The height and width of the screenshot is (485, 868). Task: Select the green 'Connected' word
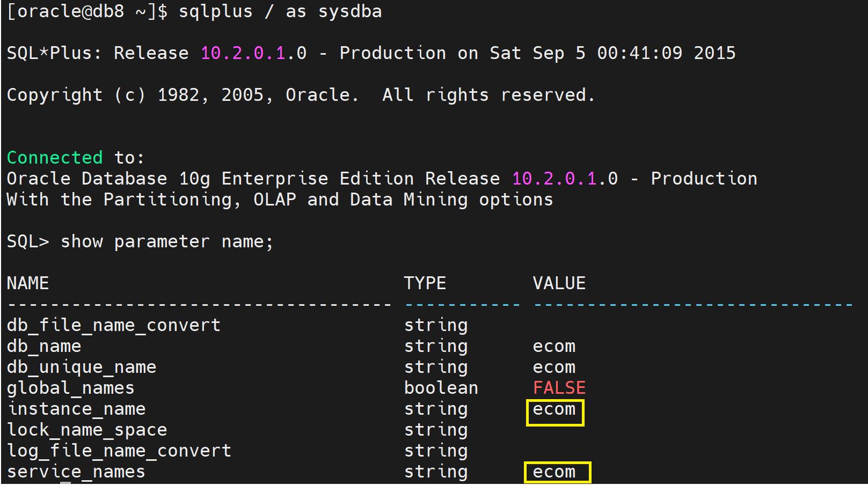tap(55, 158)
